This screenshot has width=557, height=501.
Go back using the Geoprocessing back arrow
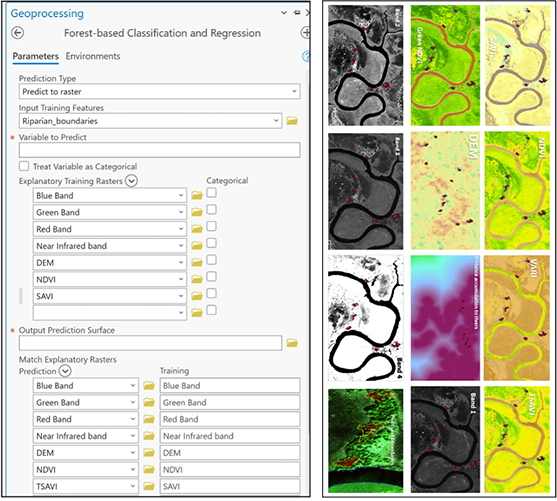pyautogui.click(x=17, y=33)
